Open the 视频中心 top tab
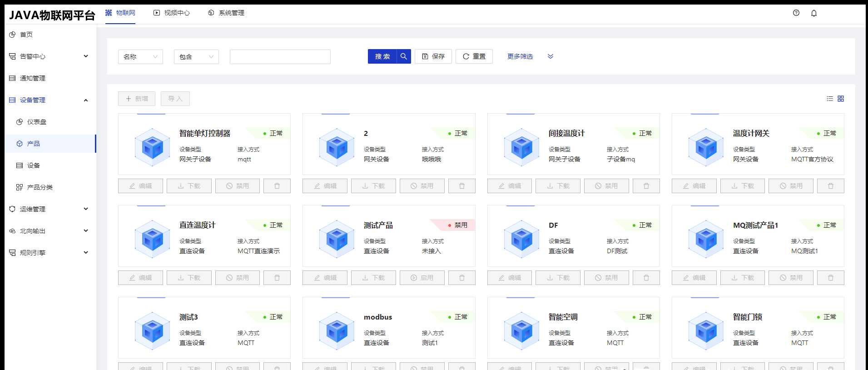868x370 pixels. click(x=172, y=13)
